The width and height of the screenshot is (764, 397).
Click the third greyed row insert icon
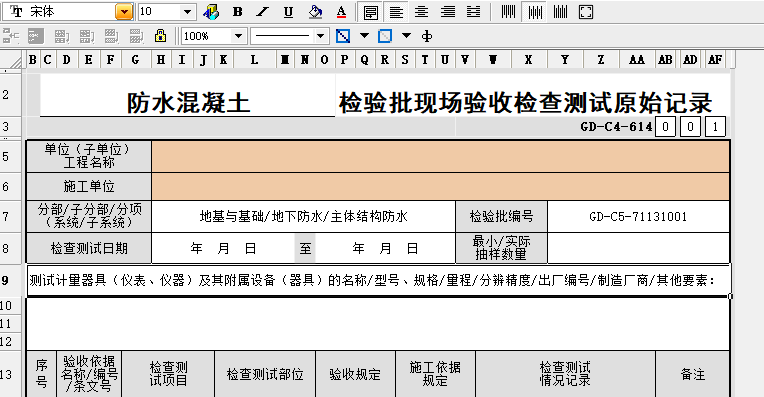61,36
